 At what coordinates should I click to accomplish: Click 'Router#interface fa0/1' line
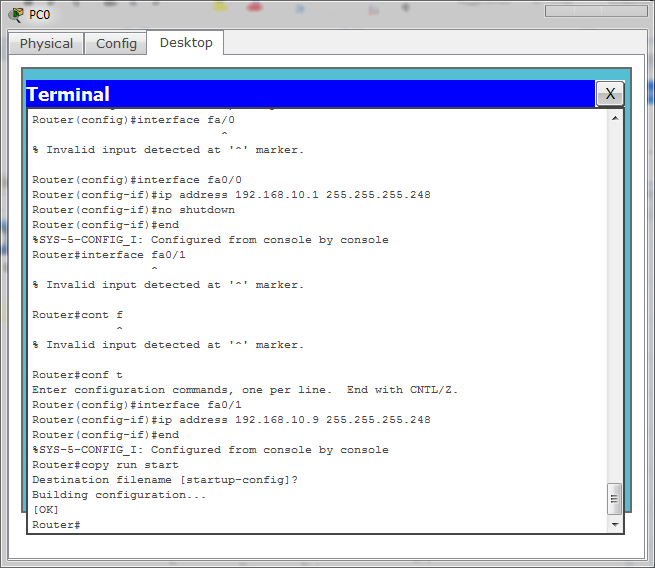click(x=109, y=255)
